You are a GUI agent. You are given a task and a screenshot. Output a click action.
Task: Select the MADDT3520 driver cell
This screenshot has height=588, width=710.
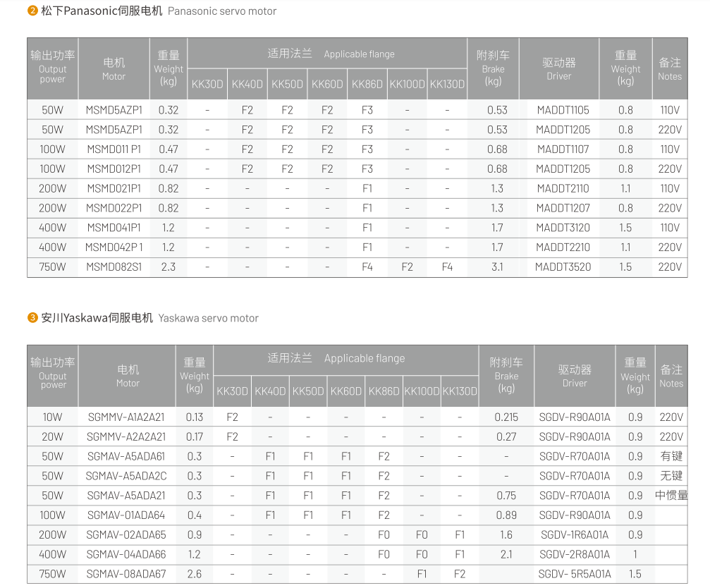point(563,267)
